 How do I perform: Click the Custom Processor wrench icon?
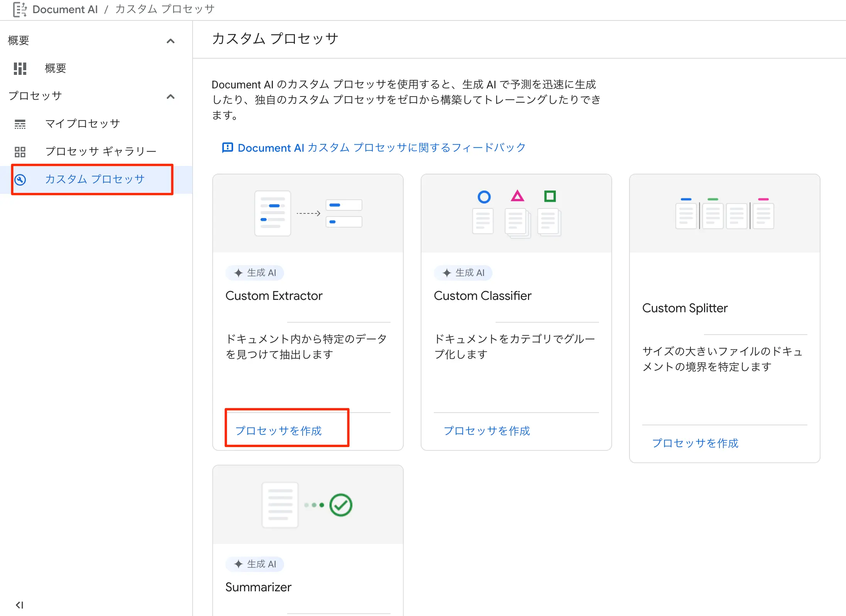20,179
